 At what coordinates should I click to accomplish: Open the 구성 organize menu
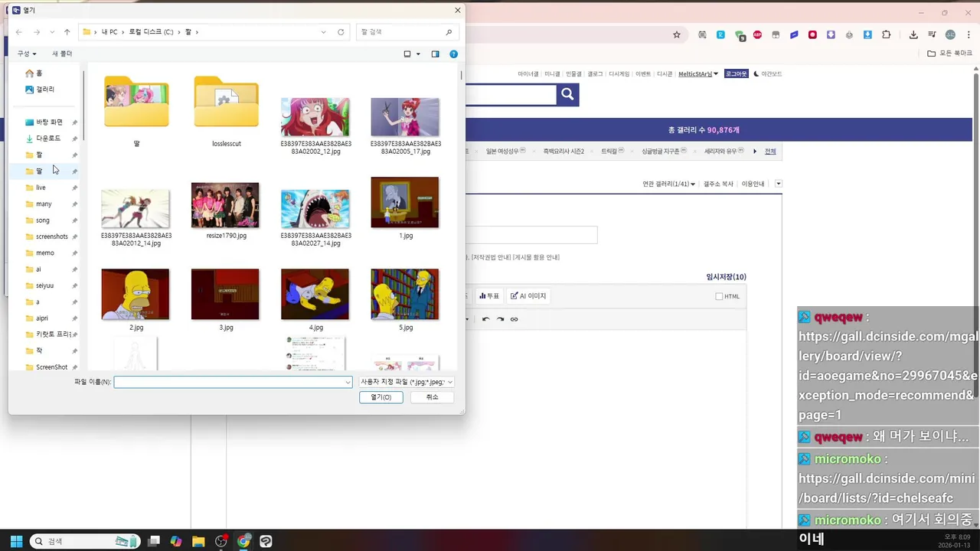click(27, 54)
